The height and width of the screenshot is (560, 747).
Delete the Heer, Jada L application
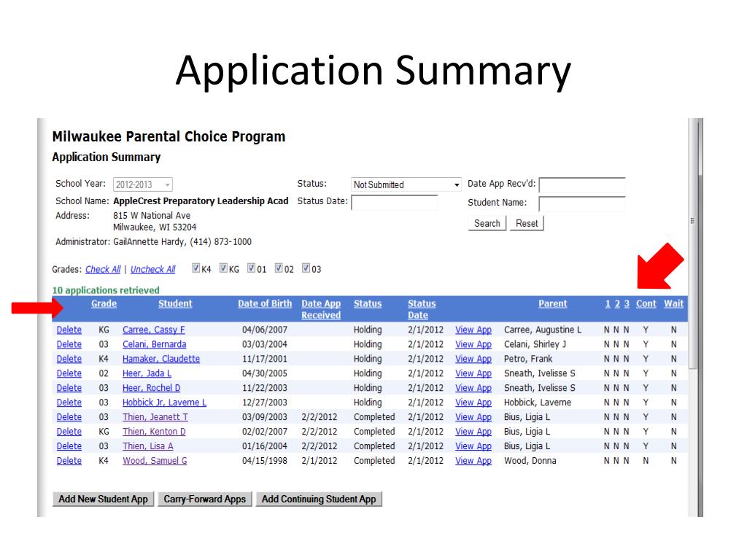tap(69, 373)
